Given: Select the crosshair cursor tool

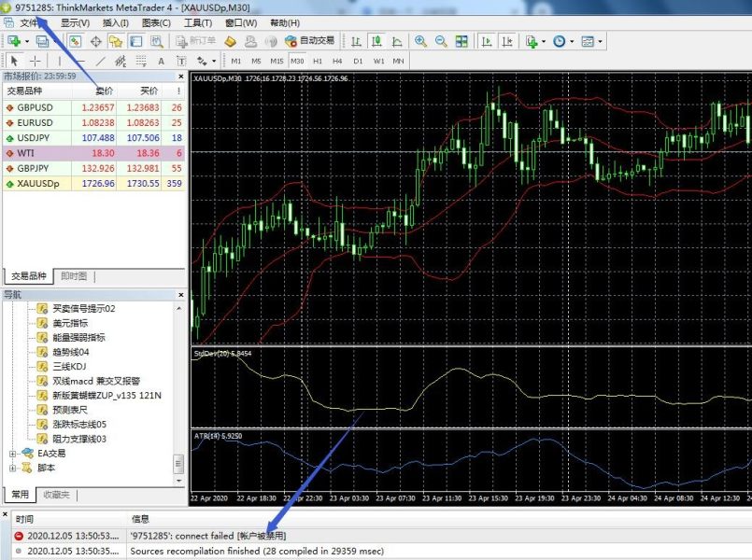Looking at the screenshot, I should click(35, 61).
